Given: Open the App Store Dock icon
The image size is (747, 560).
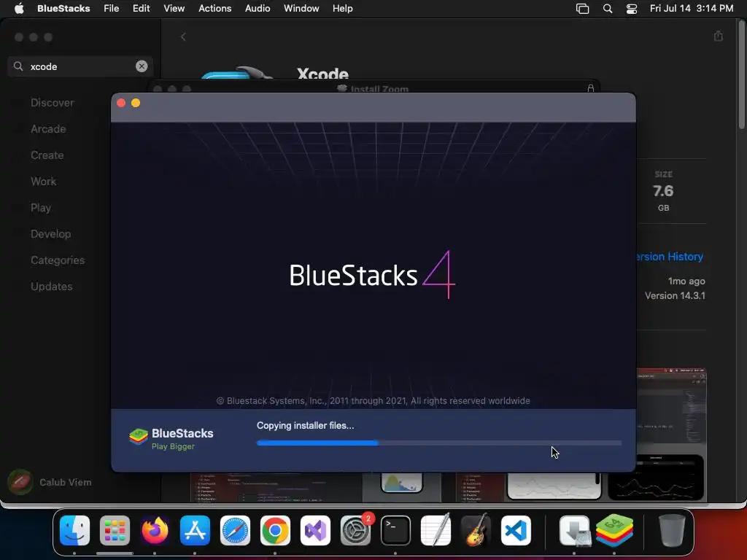Looking at the screenshot, I should [195, 531].
